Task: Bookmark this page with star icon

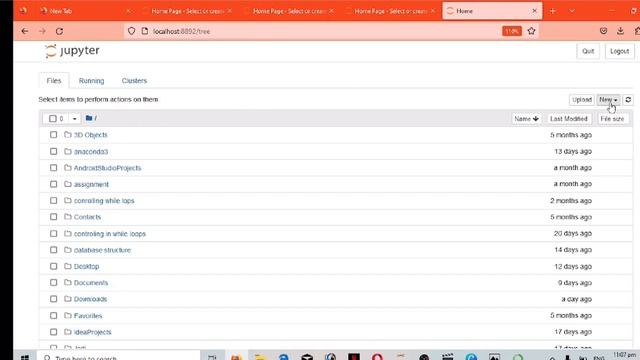Action: click(x=531, y=31)
